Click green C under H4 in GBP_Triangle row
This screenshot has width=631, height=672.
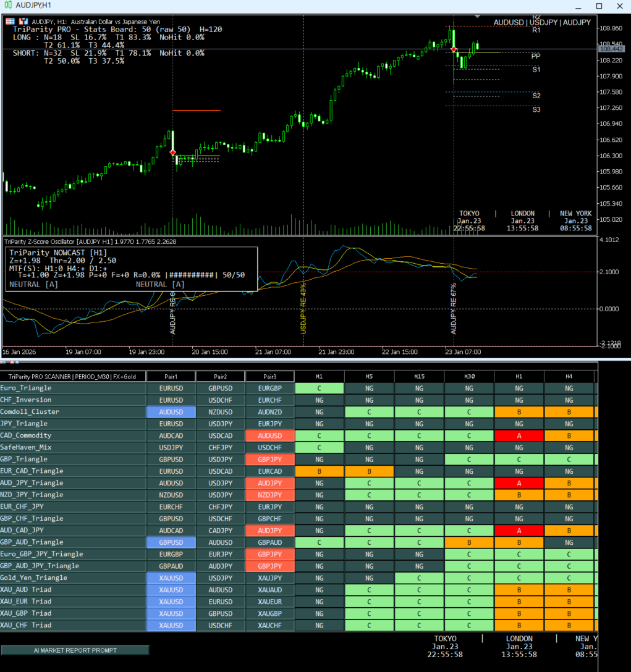pos(569,460)
